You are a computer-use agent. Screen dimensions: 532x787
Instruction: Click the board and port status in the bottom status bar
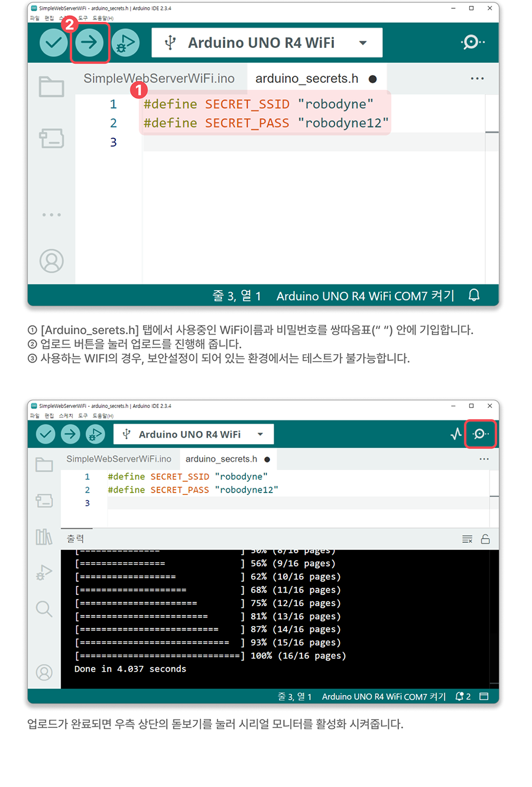pyautogui.click(x=384, y=697)
